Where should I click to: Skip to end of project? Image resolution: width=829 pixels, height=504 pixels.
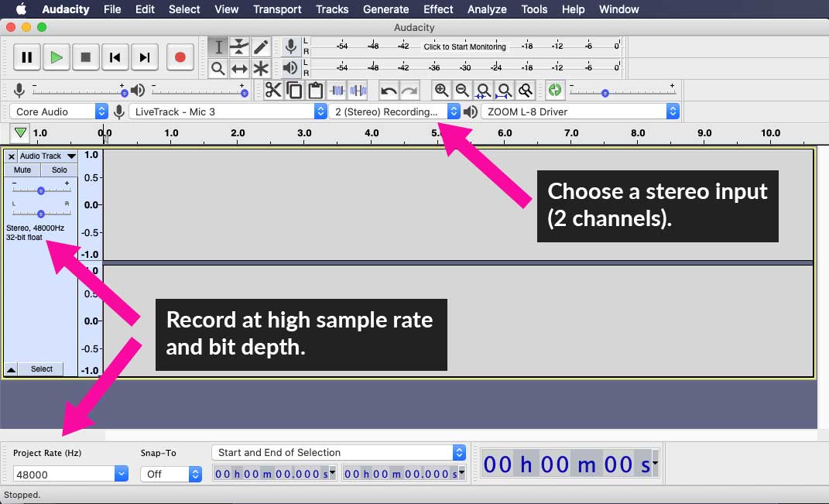tap(144, 57)
